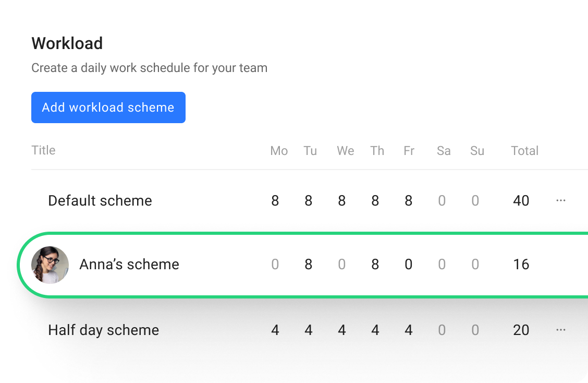Click the Title column header

43,150
